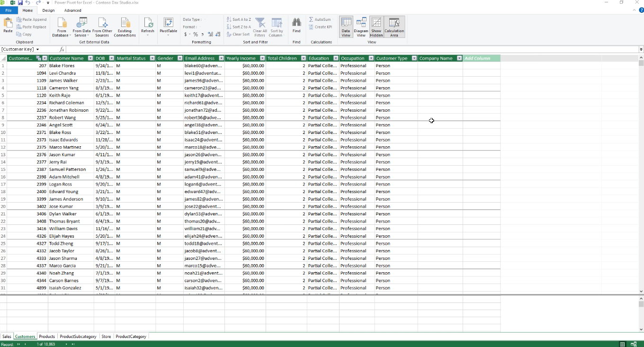
Task: Open From Database import options
Action: coord(62,27)
